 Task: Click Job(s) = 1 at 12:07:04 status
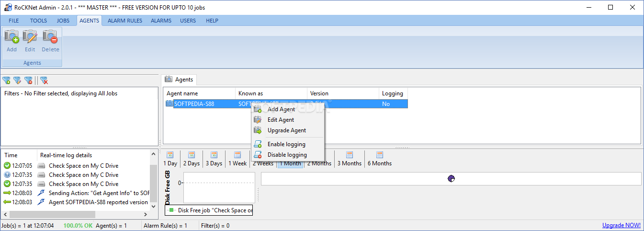coord(28,225)
